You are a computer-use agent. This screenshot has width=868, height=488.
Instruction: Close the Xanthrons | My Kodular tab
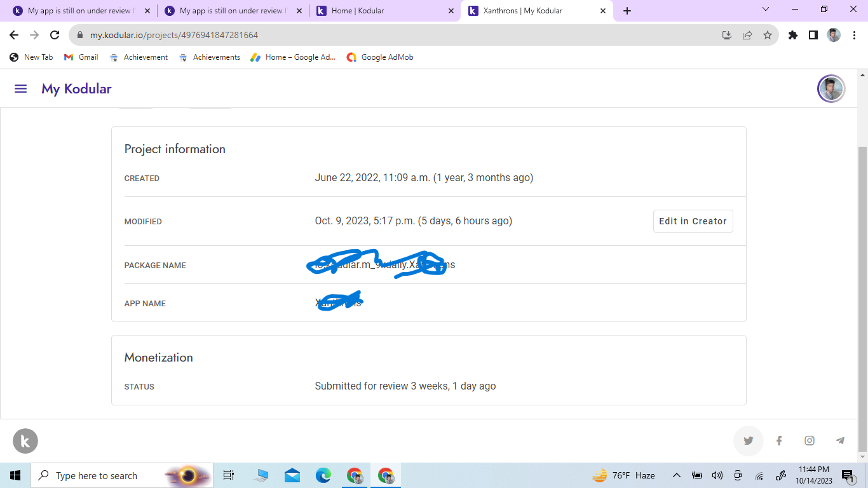point(603,11)
